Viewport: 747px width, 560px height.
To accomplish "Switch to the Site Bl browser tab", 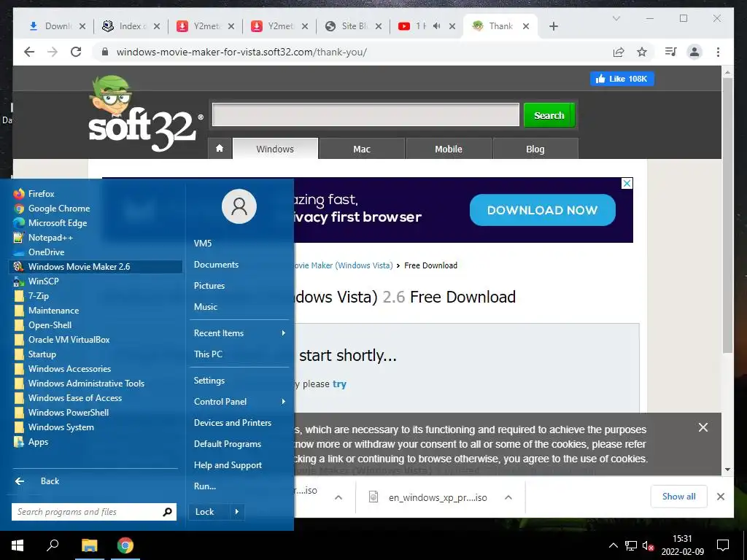I will tap(352, 26).
